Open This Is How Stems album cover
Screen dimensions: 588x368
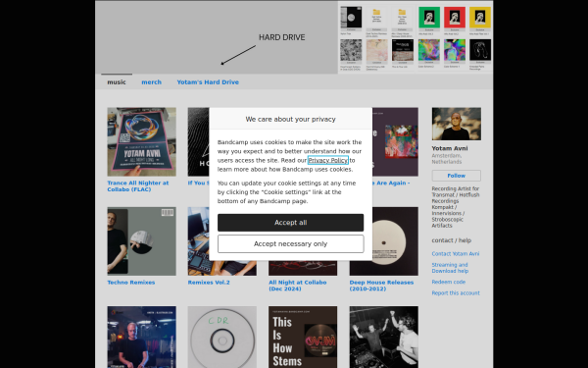tap(303, 337)
